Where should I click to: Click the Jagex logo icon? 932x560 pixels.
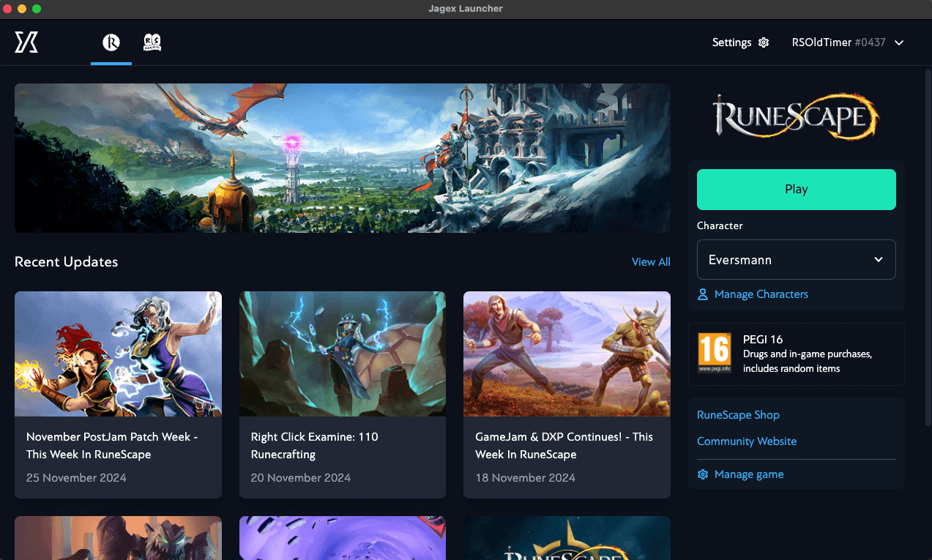coord(26,42)
